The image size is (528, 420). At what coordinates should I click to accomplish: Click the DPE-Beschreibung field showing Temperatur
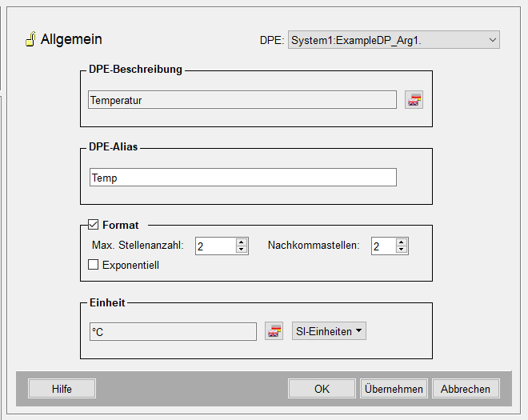242,100
